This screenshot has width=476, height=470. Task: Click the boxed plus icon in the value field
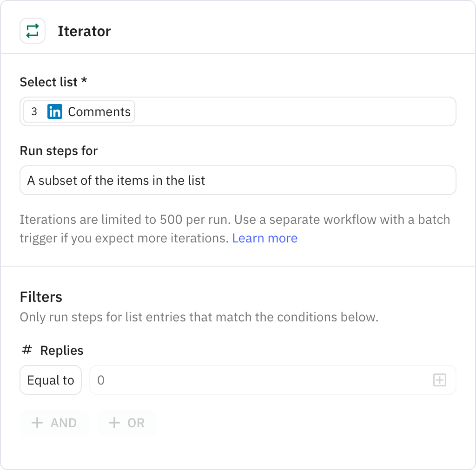point(439,380)
